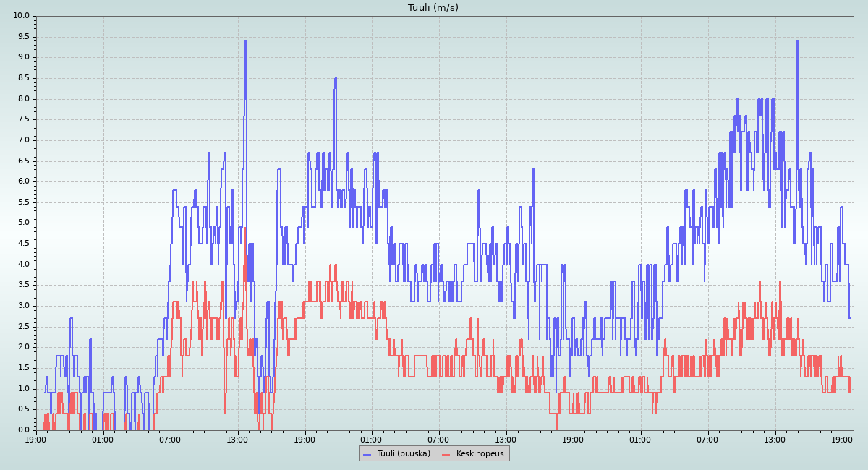This screenshot has width=868, height=470.
Task: Click the 6.5 label on the y-axis
Action: (24, 161)
